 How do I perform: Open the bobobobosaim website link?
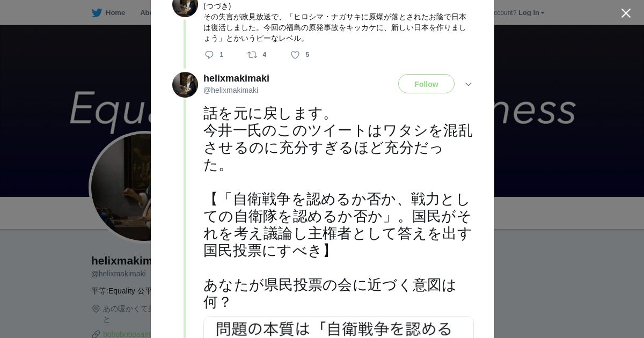click(x=127, y=334)
